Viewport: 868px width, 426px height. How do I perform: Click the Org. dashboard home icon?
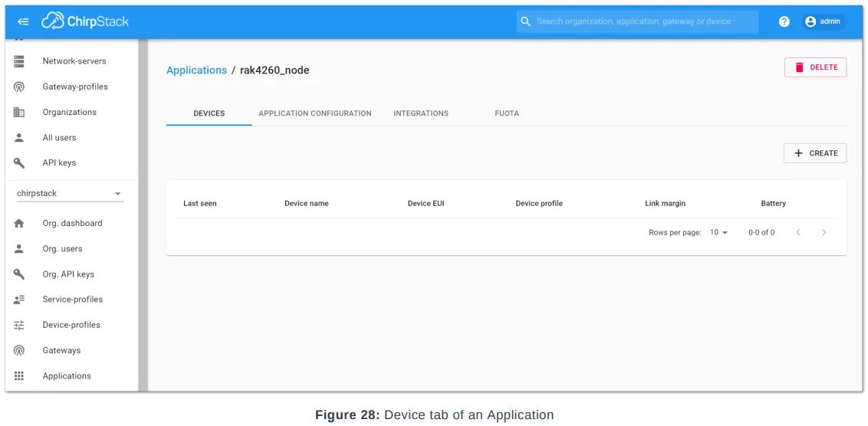(19, 224)
